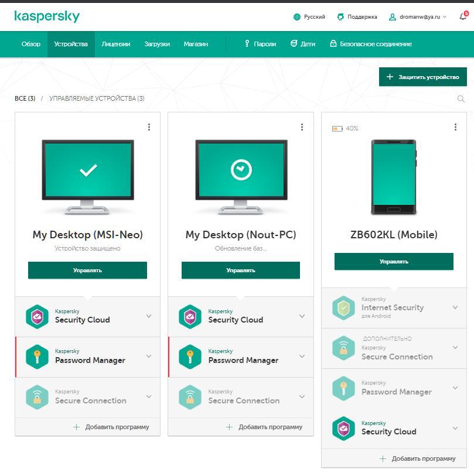Open Безопасное соединение section
This screenshot has height=476, width=474.
pos(371,44)
